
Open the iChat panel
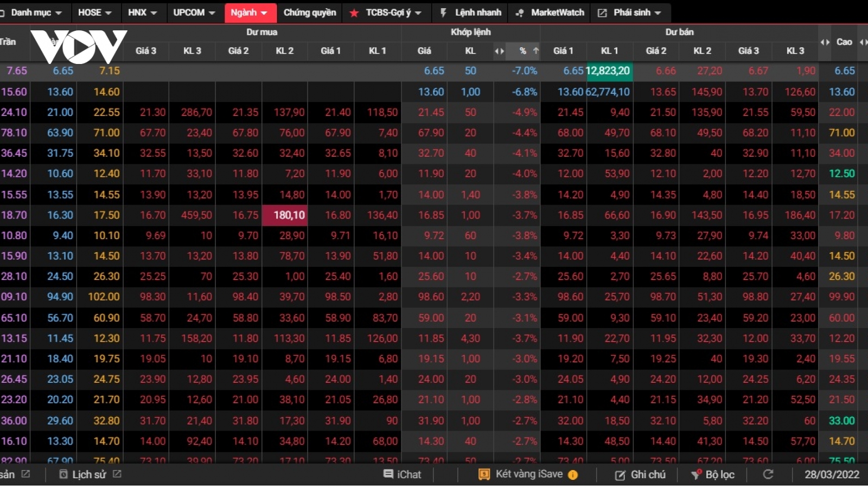[x=402, y=474]
